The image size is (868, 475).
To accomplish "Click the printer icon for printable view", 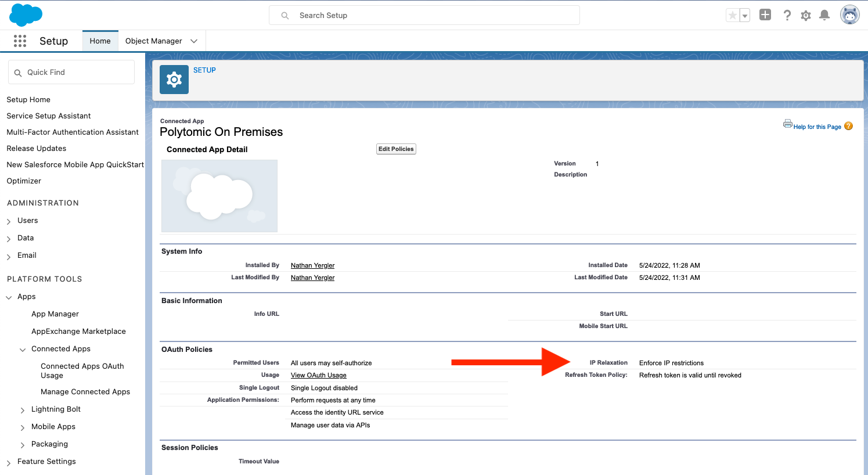I will pyautogui.click(x=788, y=124).
